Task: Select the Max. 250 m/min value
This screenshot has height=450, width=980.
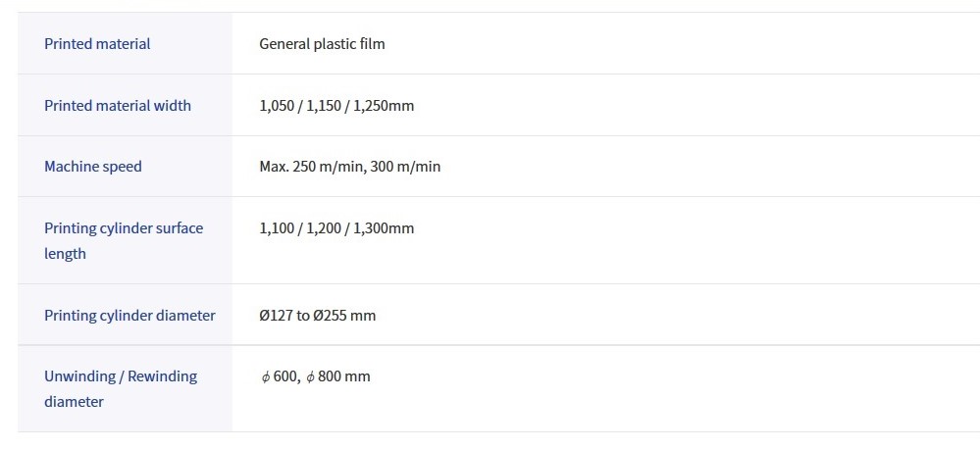Action: click(x=313, y=167)
